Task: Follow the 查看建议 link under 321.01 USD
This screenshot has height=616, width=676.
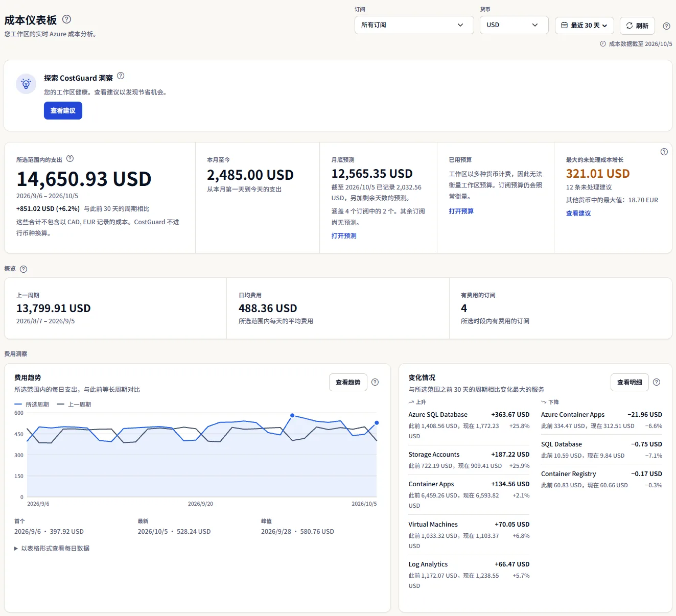Action: click(x=578, y=214)
